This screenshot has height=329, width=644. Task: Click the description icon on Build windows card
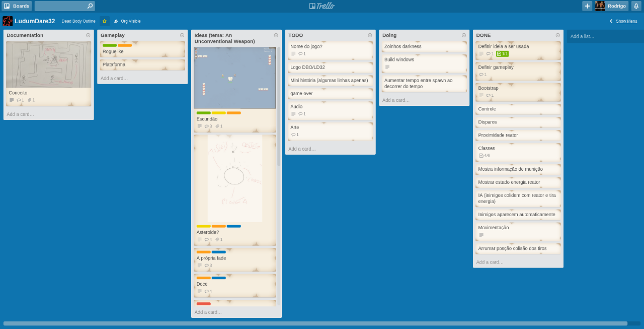tap(387, 67)
